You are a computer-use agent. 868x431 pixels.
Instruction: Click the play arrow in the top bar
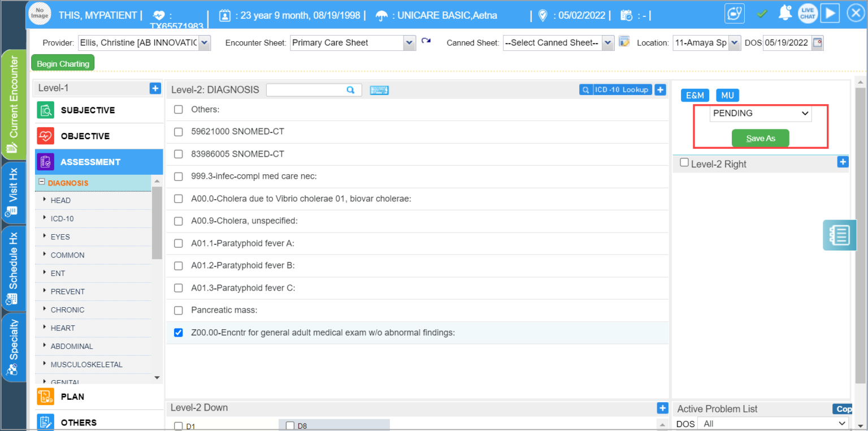pos(830,13)
